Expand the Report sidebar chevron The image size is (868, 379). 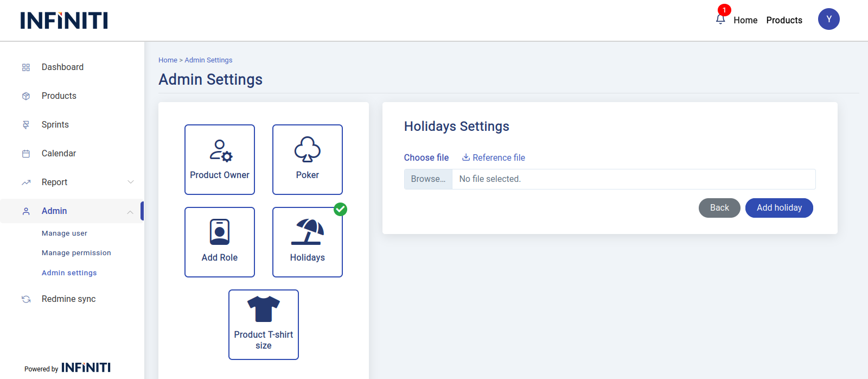pos(131,182)
